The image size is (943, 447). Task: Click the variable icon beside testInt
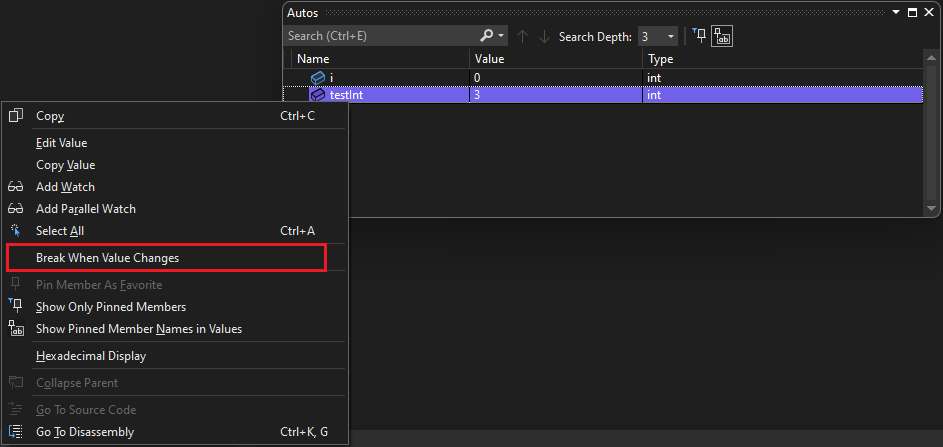pos(318,95)
